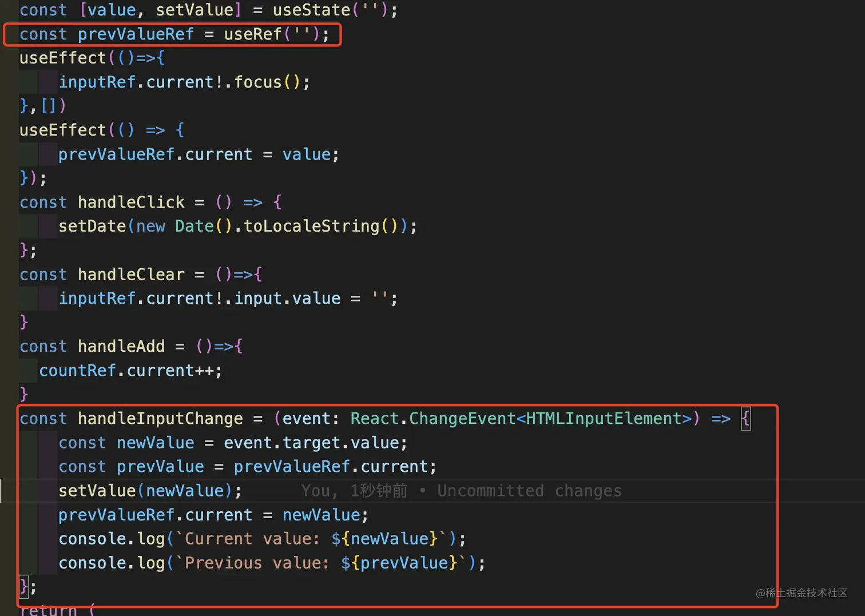865x616 pixels.
Task: Click the opening brace after handleInputChange arrow
Action: point(745,419)
